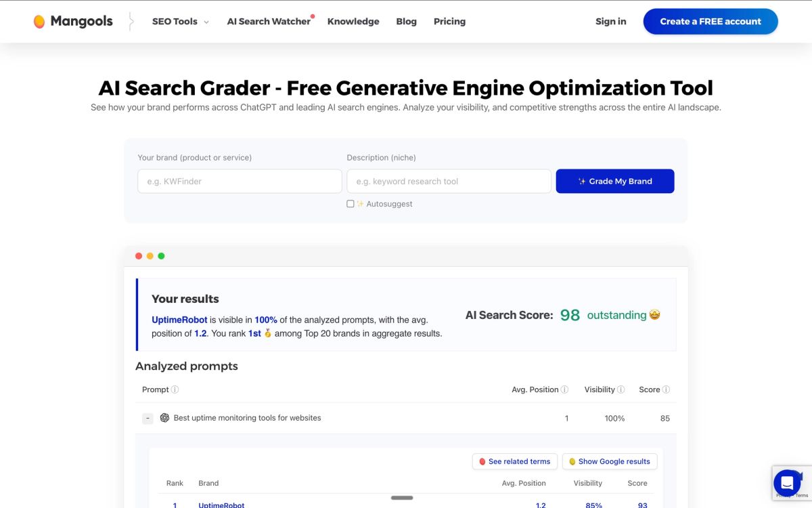Click the score 85 in prompt row

click(665, 419)
